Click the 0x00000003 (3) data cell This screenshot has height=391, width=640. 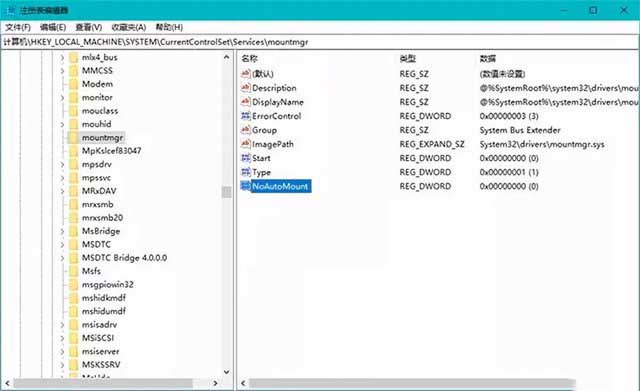(509, 116)
